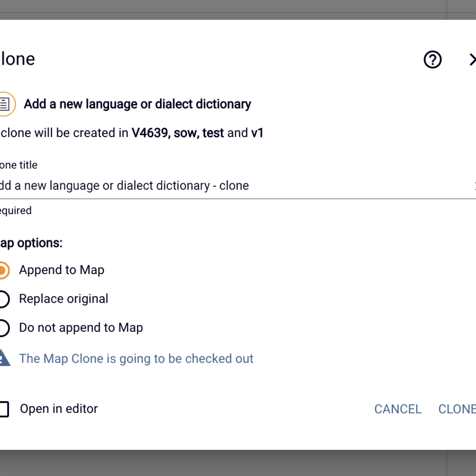Click the Map Clone checked out message
Image resolution: width=476 pixels, height=476 pixels.
(136, 358)
